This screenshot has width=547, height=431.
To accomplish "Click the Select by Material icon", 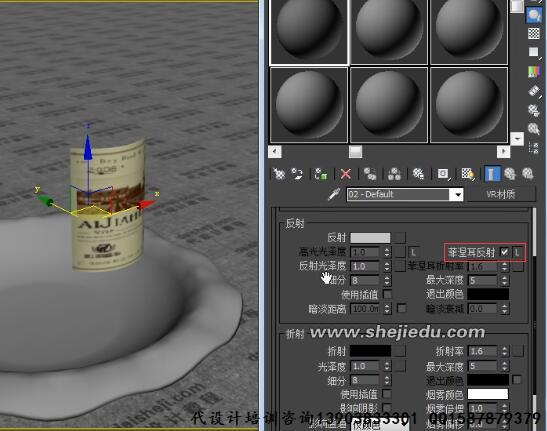I will (x=533, y=129).
